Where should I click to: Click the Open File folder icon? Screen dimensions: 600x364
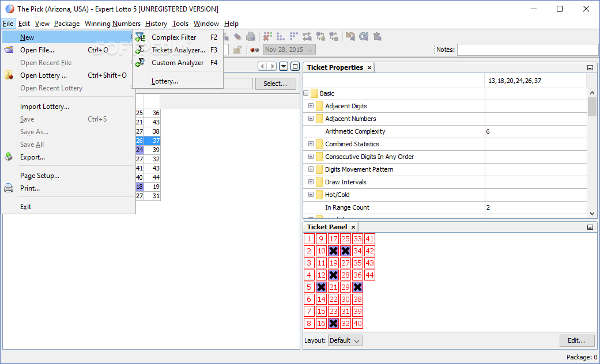(9, 50)
